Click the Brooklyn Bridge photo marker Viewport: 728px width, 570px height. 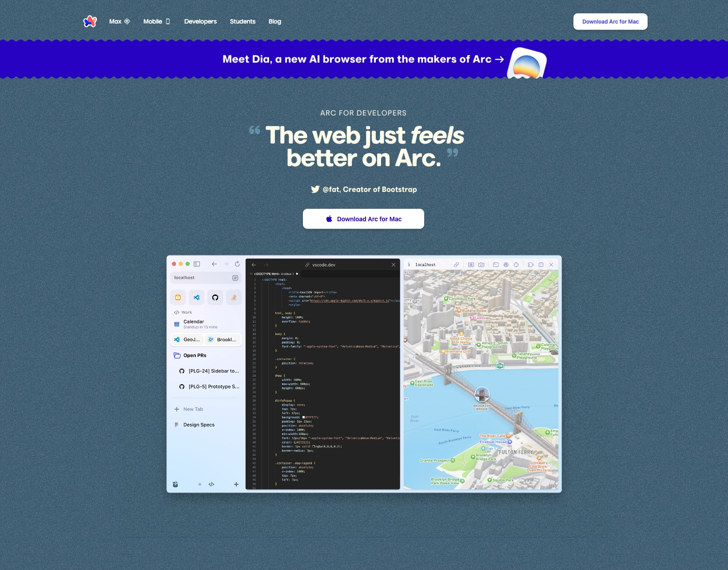[x=482, y=394]
